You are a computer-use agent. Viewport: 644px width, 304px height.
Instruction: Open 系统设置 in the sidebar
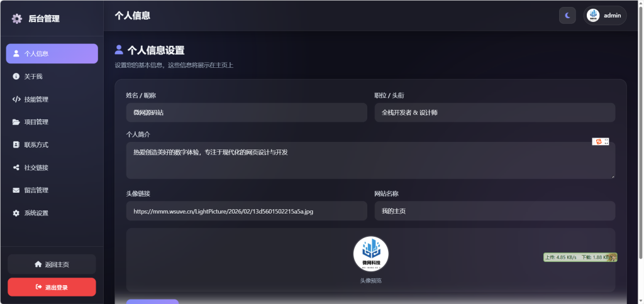52,213
